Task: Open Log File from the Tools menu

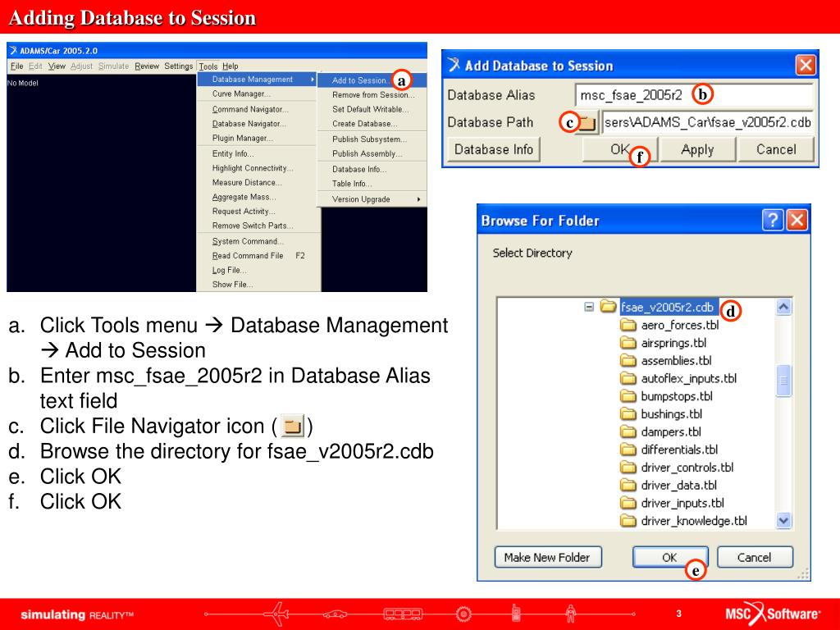Action: pyautogui.click(x=258, y=271)
